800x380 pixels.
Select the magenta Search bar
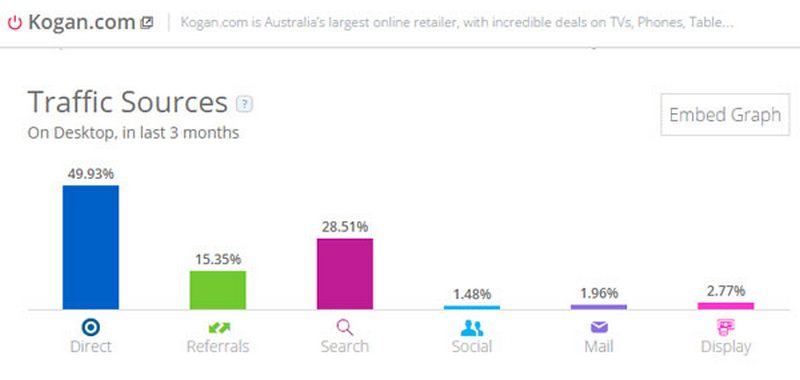click(x=345, y=274)
